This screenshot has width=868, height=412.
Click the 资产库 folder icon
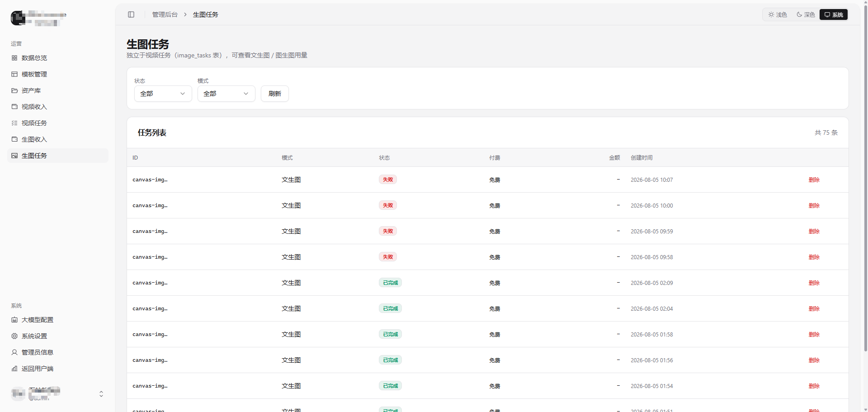click(14, 90)
